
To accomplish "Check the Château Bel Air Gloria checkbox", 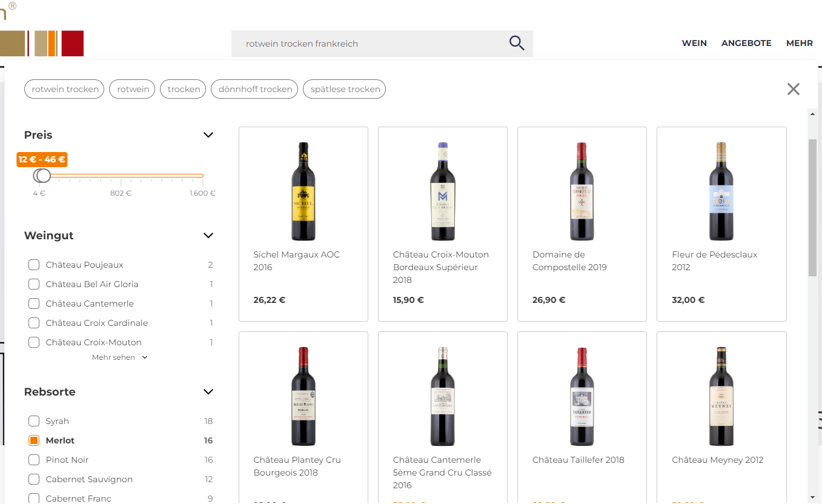I will [34, 284].
